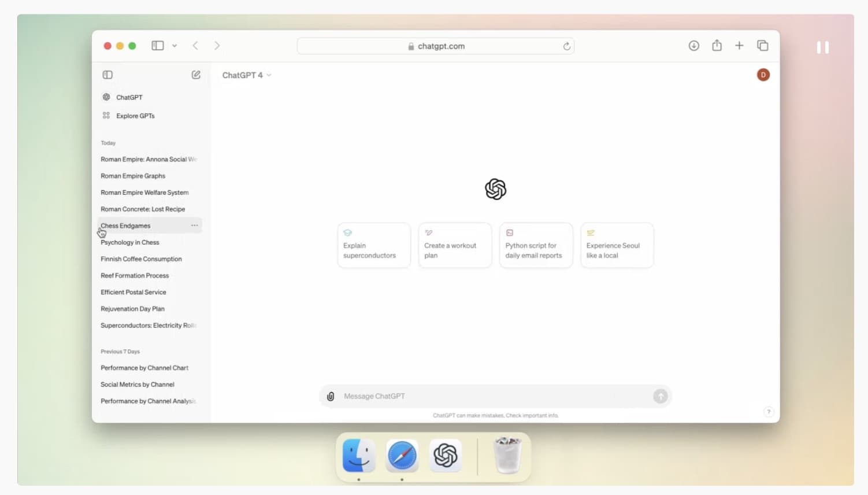Click the send message arrow button

[x=660, y=396]
